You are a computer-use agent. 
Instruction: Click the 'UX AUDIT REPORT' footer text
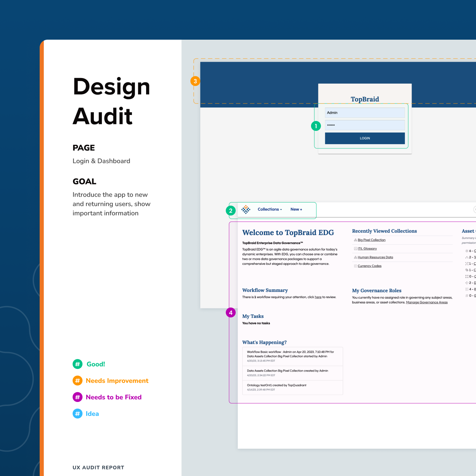(99, 467)
